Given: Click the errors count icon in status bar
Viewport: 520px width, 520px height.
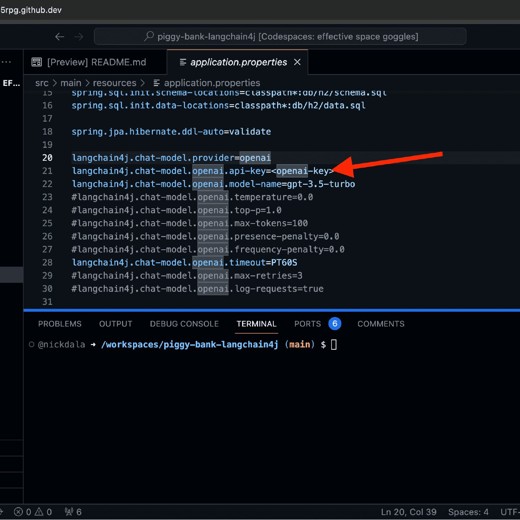Looking at the screenshot, I should click(18, 512).
